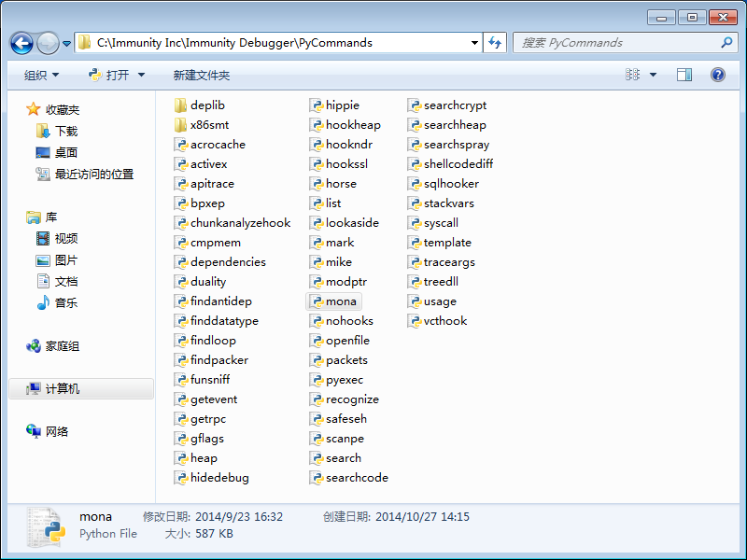Screen dimensions: 747x560
Task: Select the mona Python file icon
Action: [x=316, y=301]
